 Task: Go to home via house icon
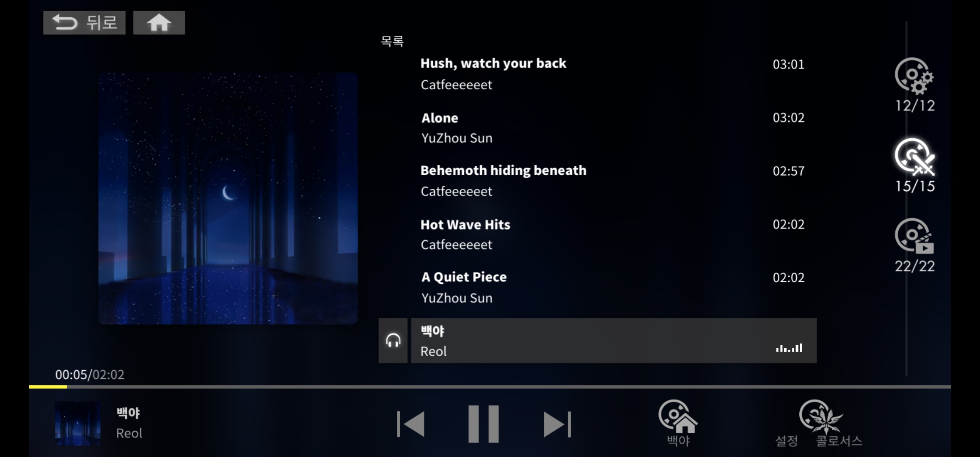pos(159,23)
